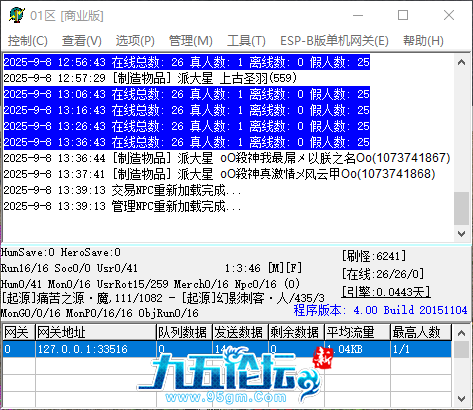The height and width of the screenshot is (410, 473).
Task: Click the 剩余数据 column header
Action: click(296, 332)
